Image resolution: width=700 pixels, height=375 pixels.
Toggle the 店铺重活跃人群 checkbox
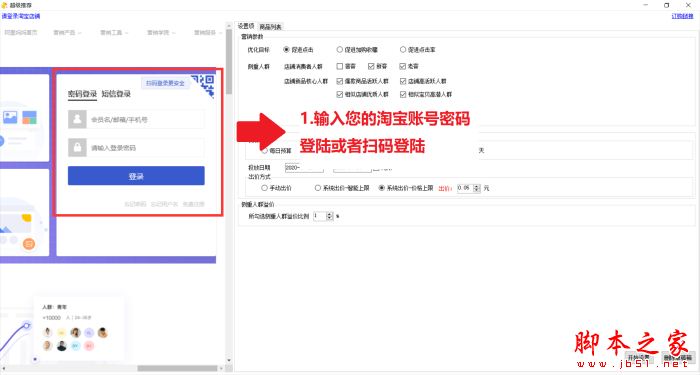point(403,81)
